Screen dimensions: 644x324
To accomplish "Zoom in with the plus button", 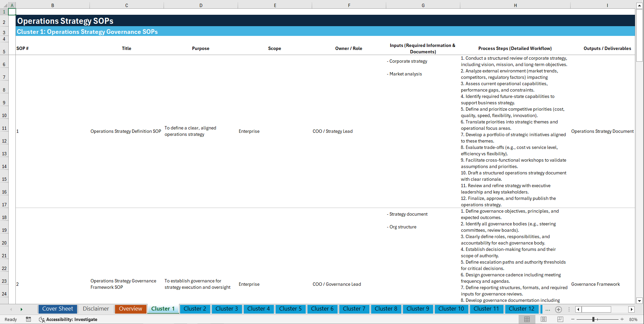I will 622,319.
